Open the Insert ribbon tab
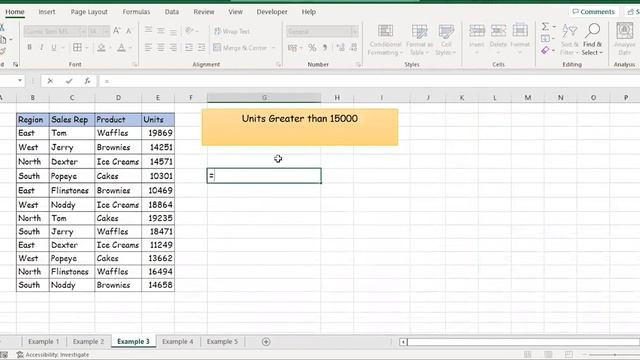Viewport: 640px width, 360px height. click(x=47, y=12)
